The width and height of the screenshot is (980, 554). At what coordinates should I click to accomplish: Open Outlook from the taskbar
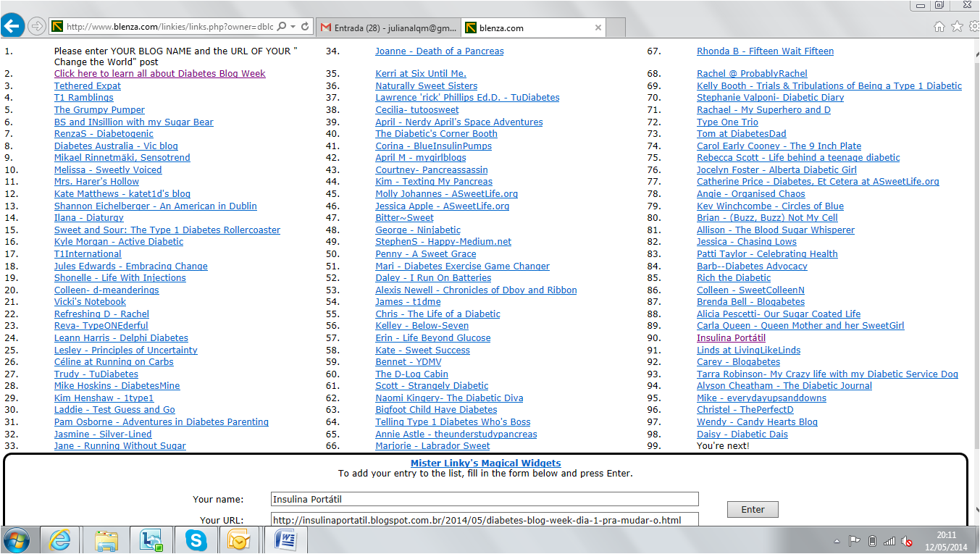[239, 540]
